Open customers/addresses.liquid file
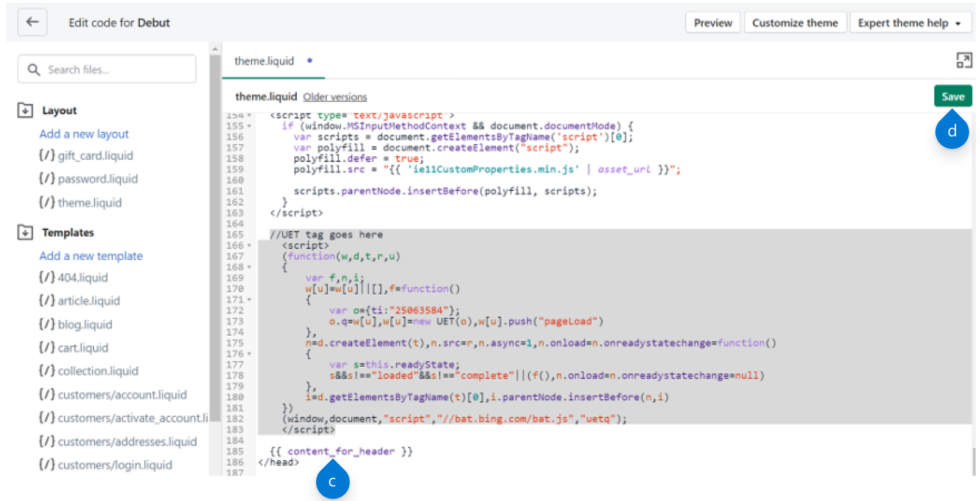Screen dimensions: 980x501 click(118, 442)
